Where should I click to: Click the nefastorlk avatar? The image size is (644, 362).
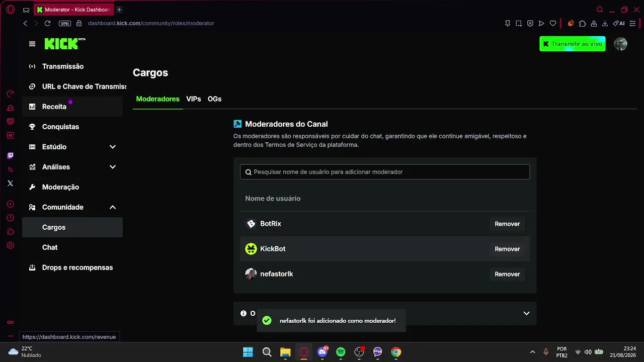click(x=251, y=274)
